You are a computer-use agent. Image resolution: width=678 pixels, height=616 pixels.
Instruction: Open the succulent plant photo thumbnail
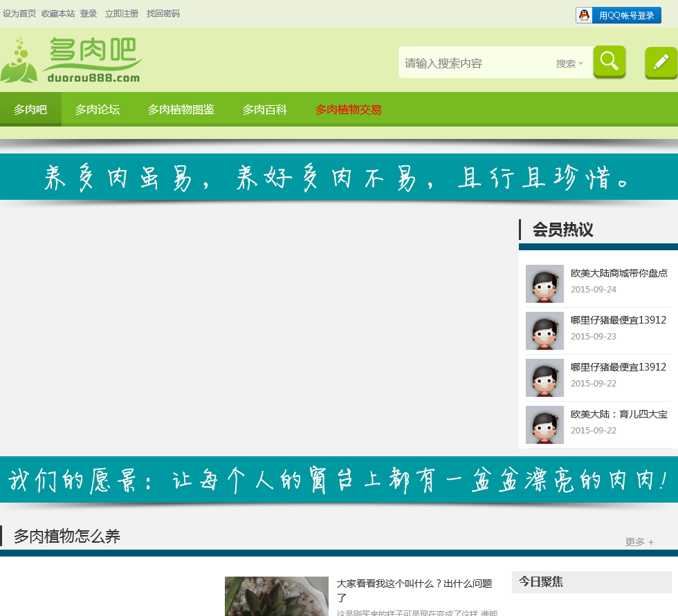coord(276,596)
